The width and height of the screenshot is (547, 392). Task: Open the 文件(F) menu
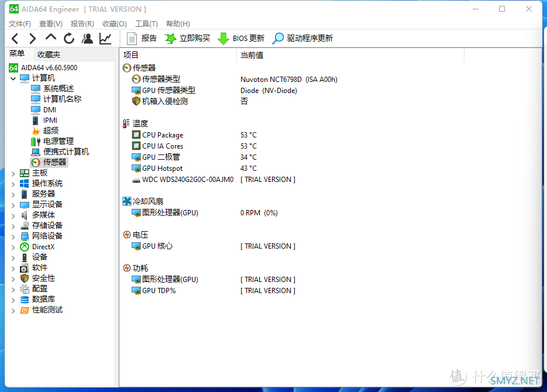tap(20, 24)
